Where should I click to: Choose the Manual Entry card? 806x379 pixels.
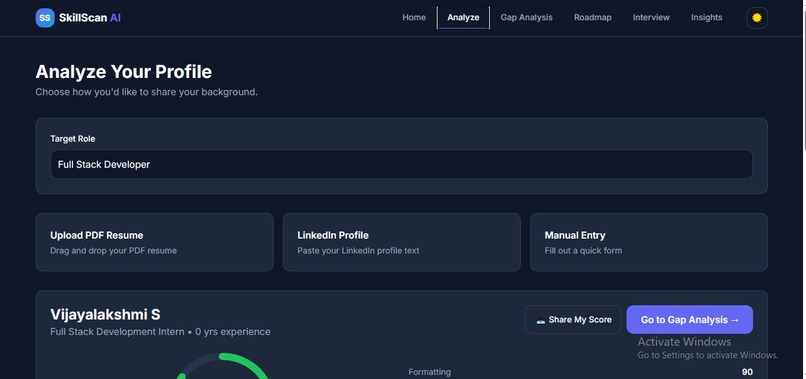649,242
